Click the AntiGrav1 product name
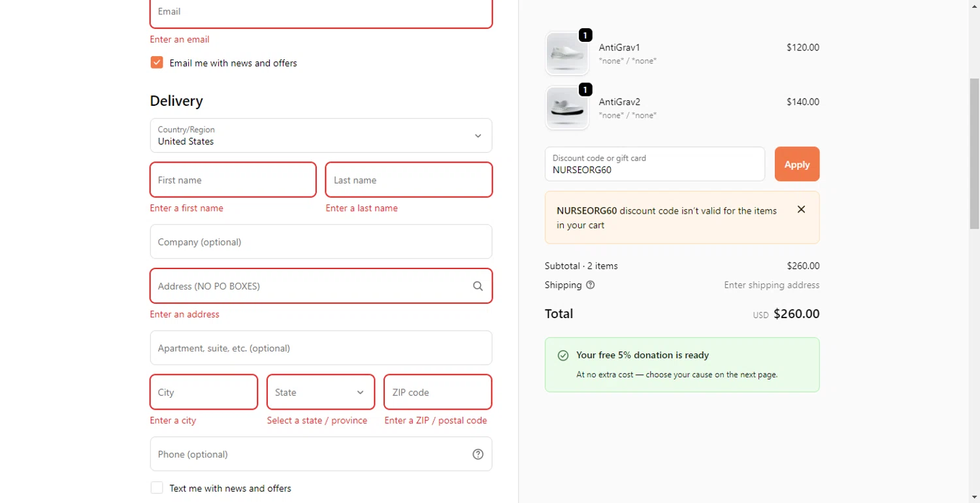This screenshot has height=503, width=980. 619,48
